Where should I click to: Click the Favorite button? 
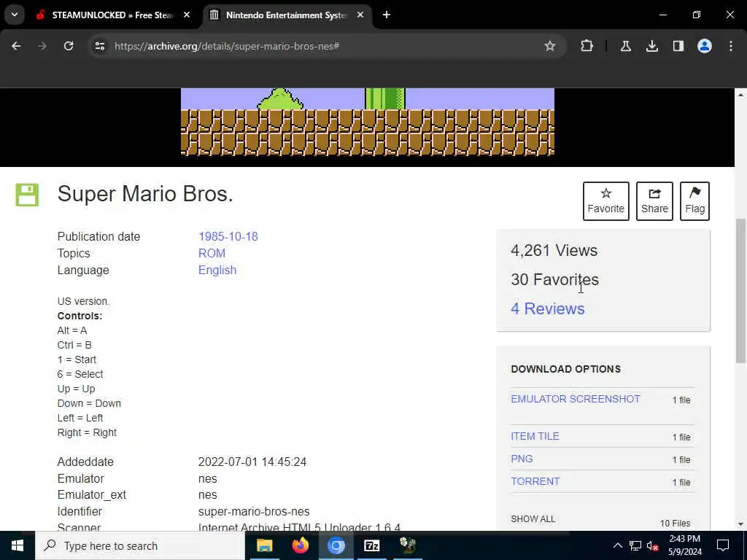point(605,201)
